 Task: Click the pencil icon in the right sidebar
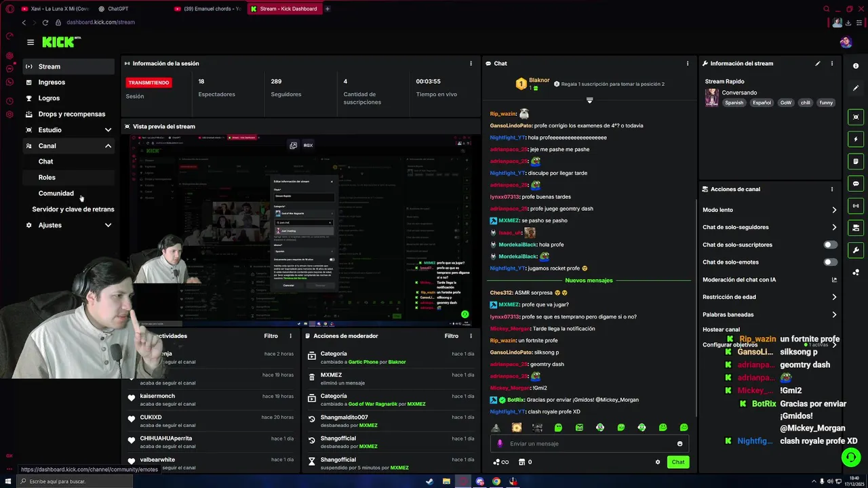click(x=856, y=89)
